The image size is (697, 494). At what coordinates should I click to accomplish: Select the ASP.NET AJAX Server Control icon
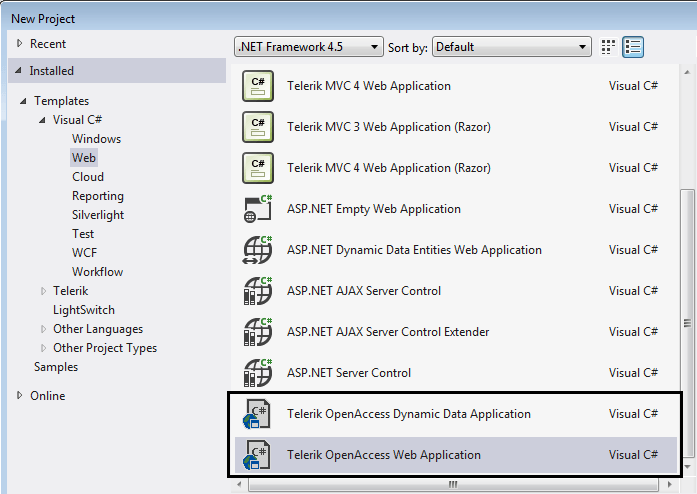point(258,291)
